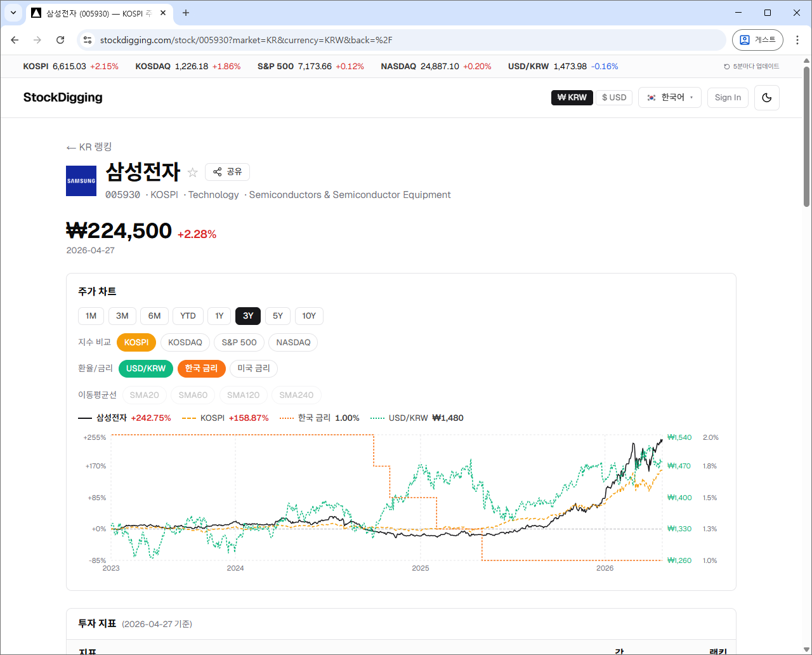The height and width of the screenshot is (655, 812).
Task: Open tab search dropdown arrow
Action: click(13, 13)
